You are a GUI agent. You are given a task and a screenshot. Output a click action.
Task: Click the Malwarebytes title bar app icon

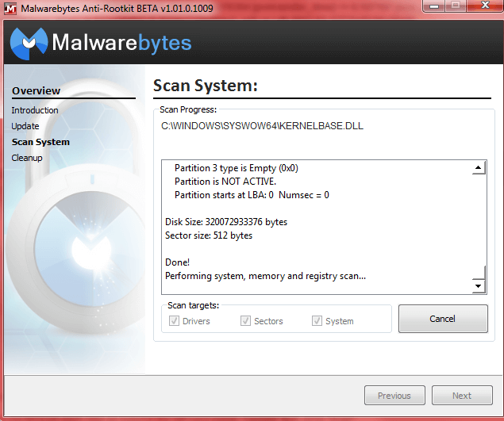pyautogui.click(x=10, y=8)
